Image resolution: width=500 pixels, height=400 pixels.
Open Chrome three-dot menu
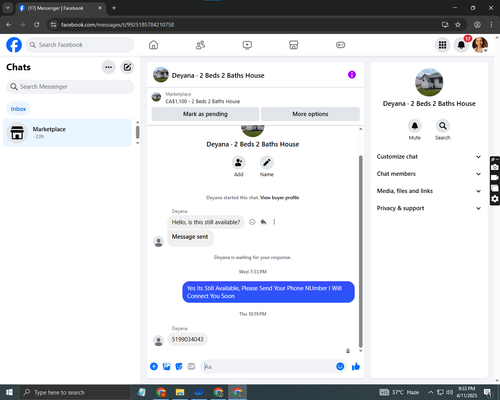491,25
